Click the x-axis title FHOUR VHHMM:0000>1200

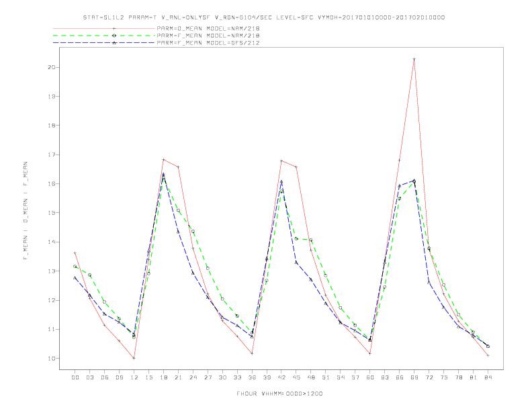tap(279, 394)
